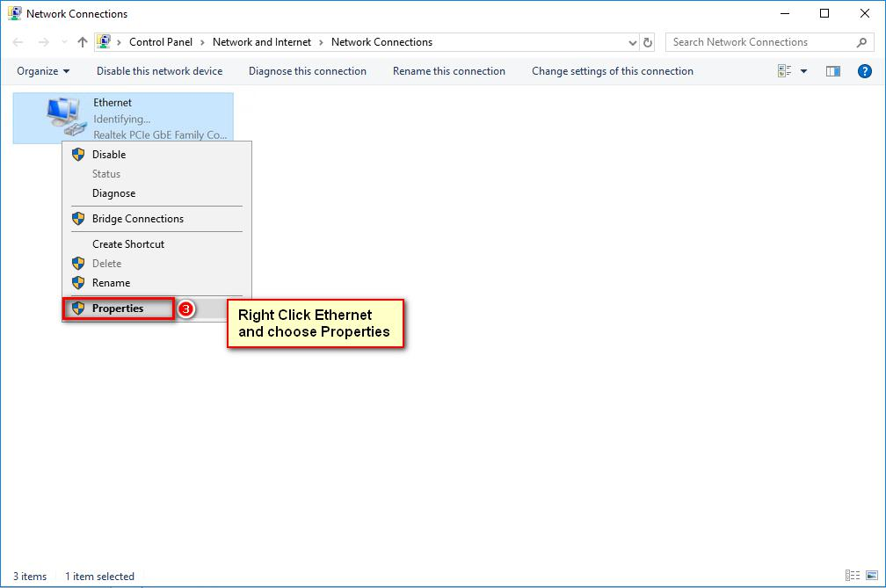
Task: Click Control Panel in the breadcrumb
Action: 161,42
